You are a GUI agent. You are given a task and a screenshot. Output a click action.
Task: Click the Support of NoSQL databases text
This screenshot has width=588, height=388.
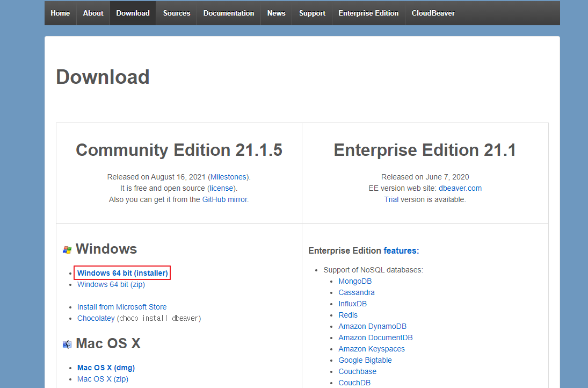tap(373, 270)
